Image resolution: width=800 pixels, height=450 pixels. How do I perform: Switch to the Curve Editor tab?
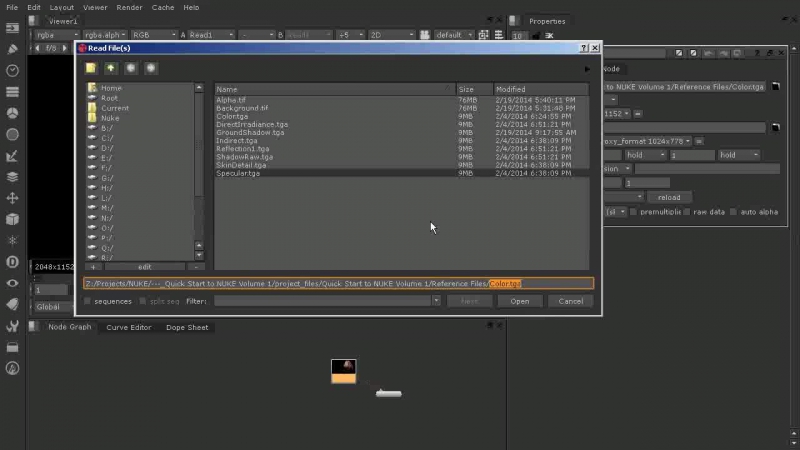[129, 328]
